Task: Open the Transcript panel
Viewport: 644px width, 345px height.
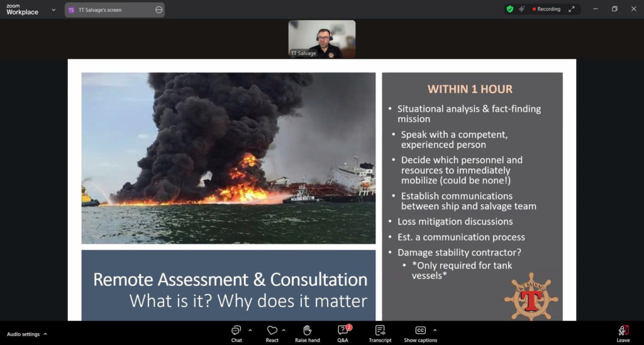Action: pyautogui.click(x=380, y=331)
